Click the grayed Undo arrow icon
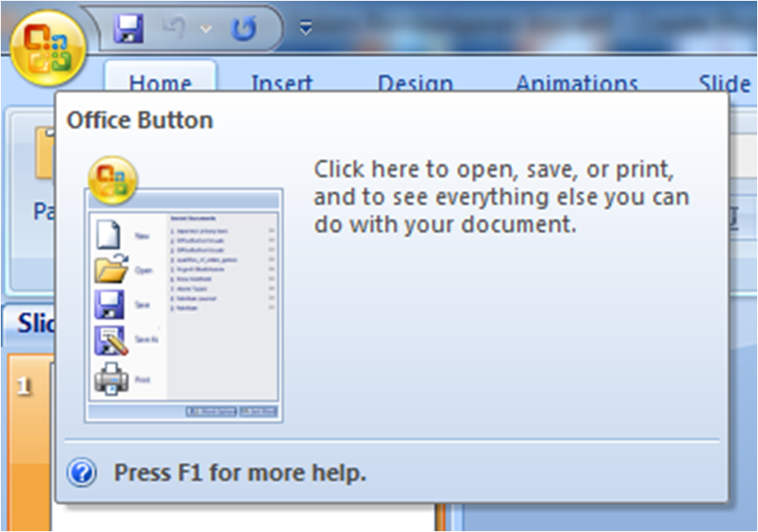The height and width of the screenshot is (532, 758). [x=174, y=28]
